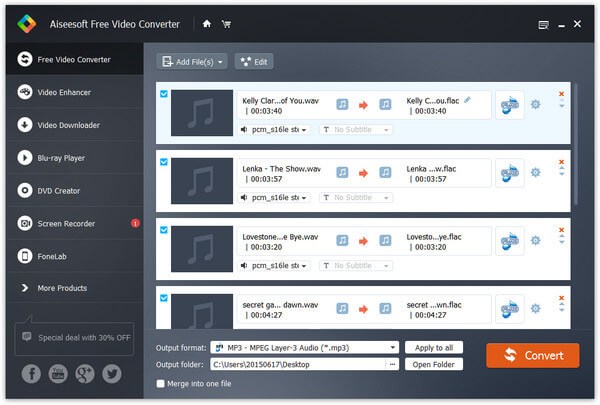Open gear settings for Lenka The Show
This screenshot has width=600, height=405.
[x=535, y=172]
